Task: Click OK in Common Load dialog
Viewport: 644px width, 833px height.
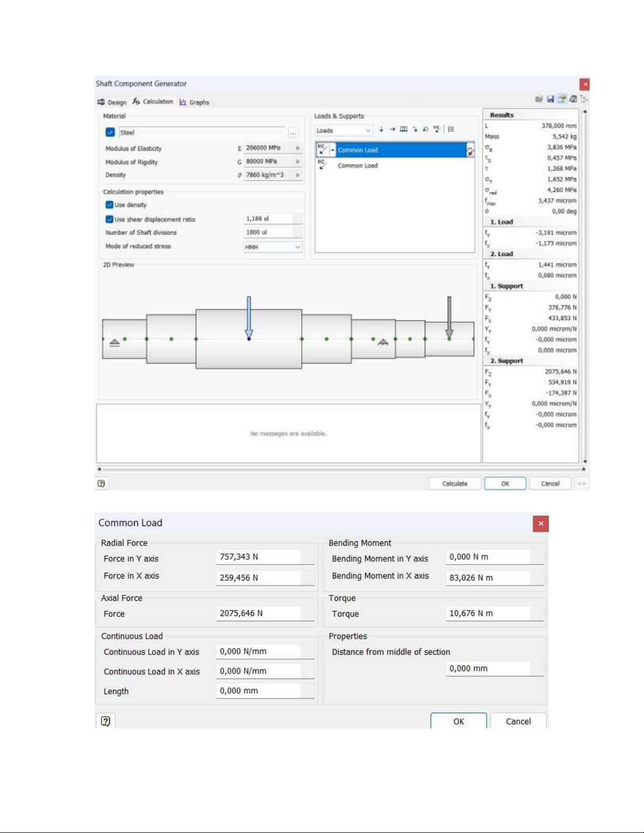Action: [x=458, y=722]
